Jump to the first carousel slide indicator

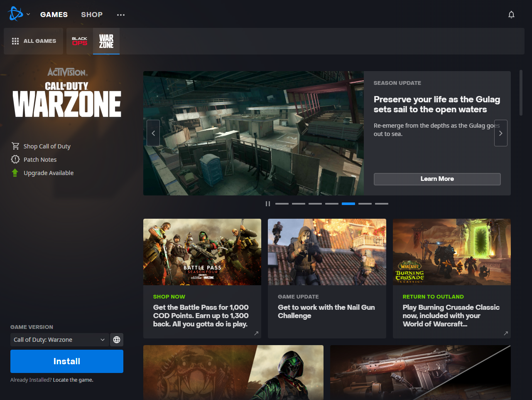pos(282,204)
